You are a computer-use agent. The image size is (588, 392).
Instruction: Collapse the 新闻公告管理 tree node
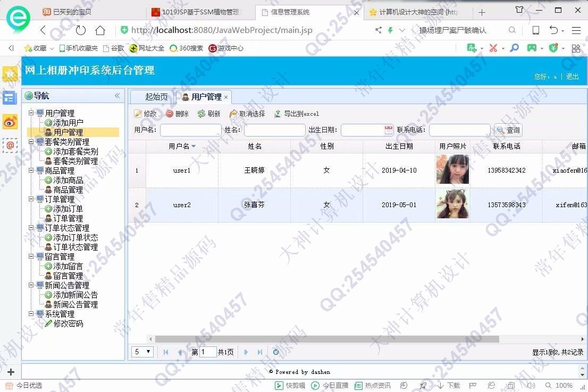(31, 285)
